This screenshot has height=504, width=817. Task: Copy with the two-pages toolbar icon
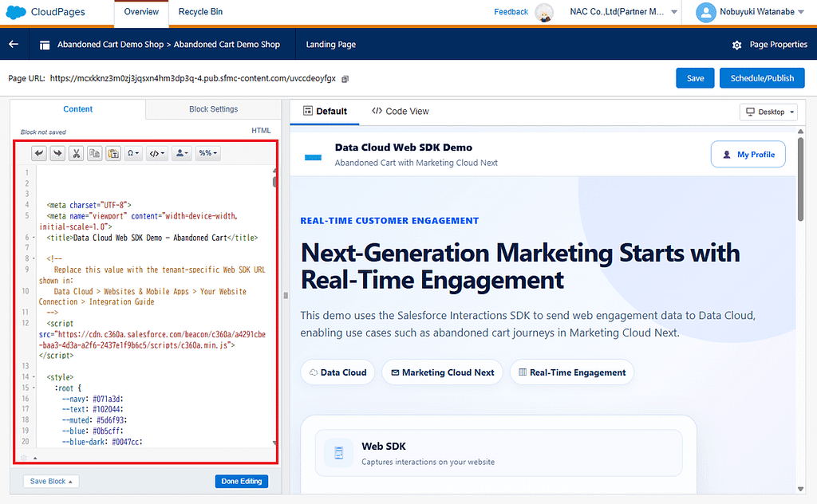[x=94, y=153]
